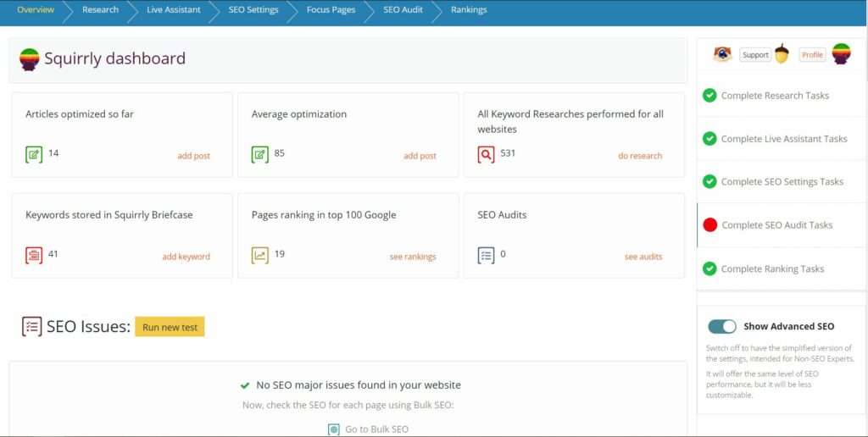Click the SEO Issues checklist icon
This screenshot has width=868, height=437.
(x=31, y=326)
